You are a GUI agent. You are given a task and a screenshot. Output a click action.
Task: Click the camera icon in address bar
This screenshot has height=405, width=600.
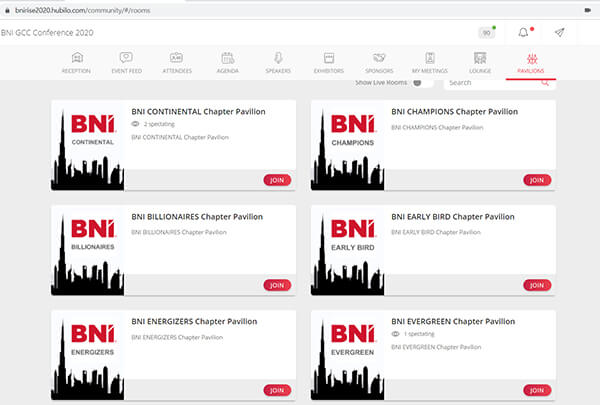[x=588, y=10]
